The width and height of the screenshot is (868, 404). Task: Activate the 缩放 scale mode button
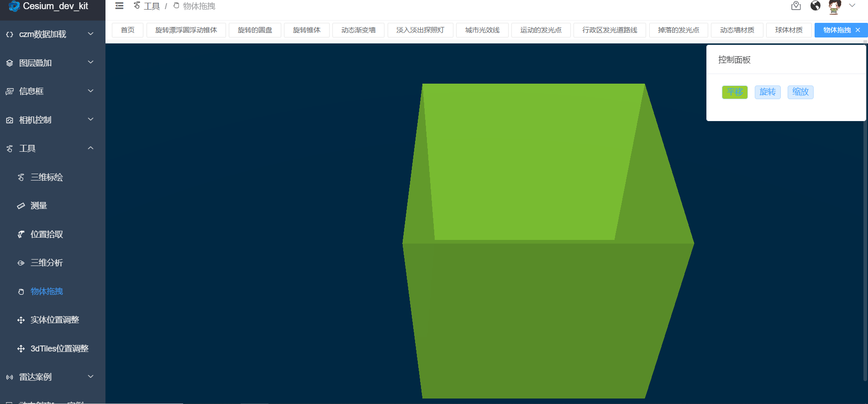click(x=801, y=92)
